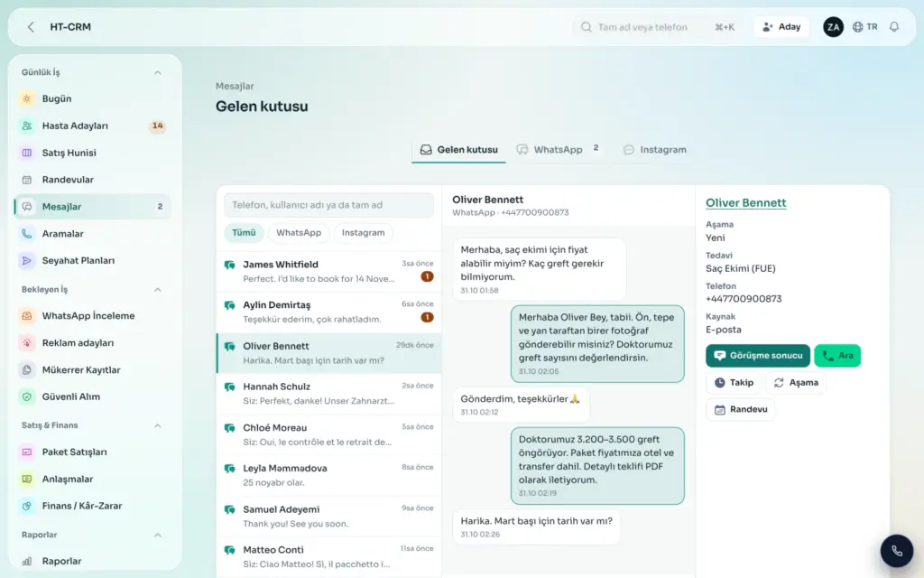Open Paket Satışları section

click(x=93, y=452)
